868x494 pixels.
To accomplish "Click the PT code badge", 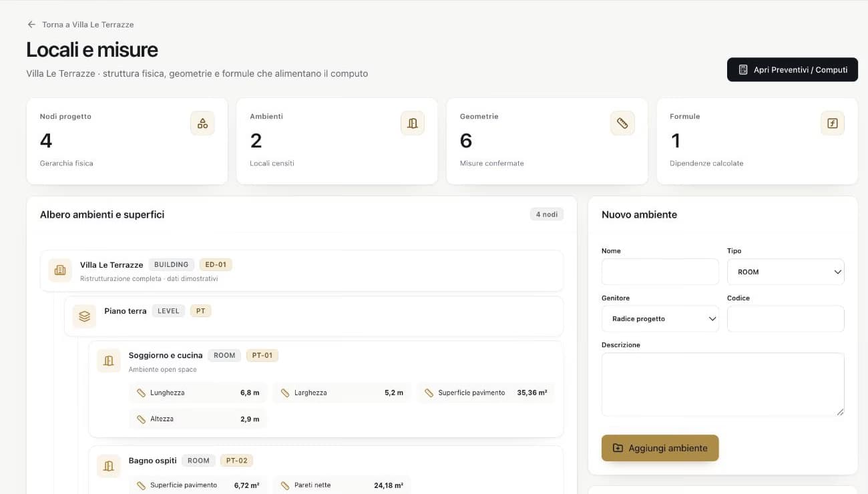I will coord(200,311).
